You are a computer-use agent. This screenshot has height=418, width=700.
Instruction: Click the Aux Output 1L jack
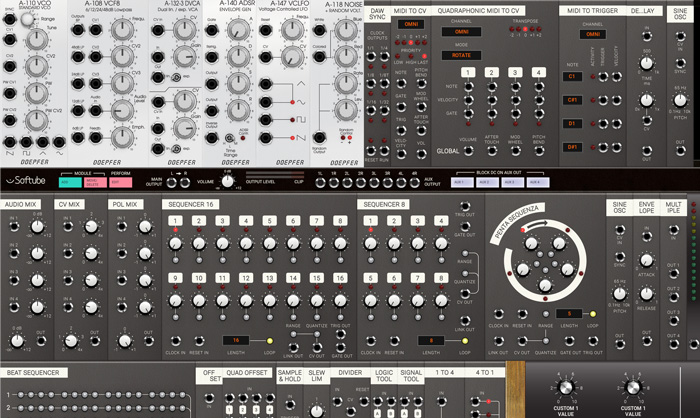click(x=320, y=182)
